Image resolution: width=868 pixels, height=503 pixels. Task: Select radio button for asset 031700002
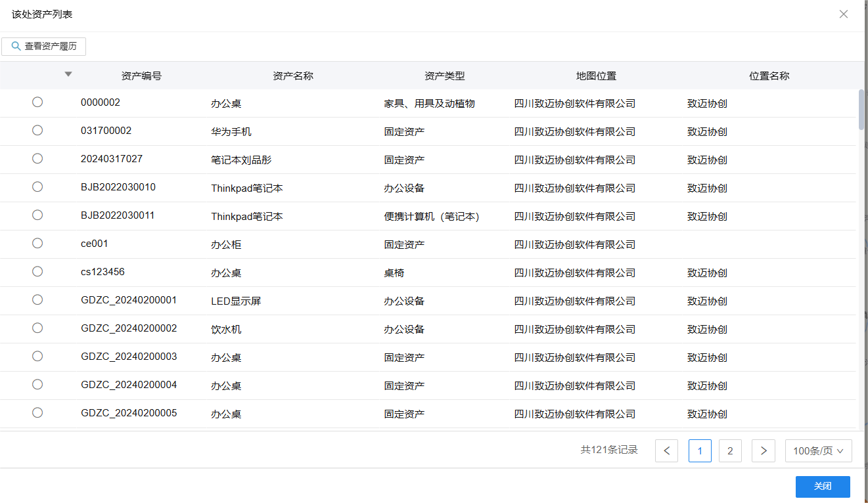click(37, 130)
